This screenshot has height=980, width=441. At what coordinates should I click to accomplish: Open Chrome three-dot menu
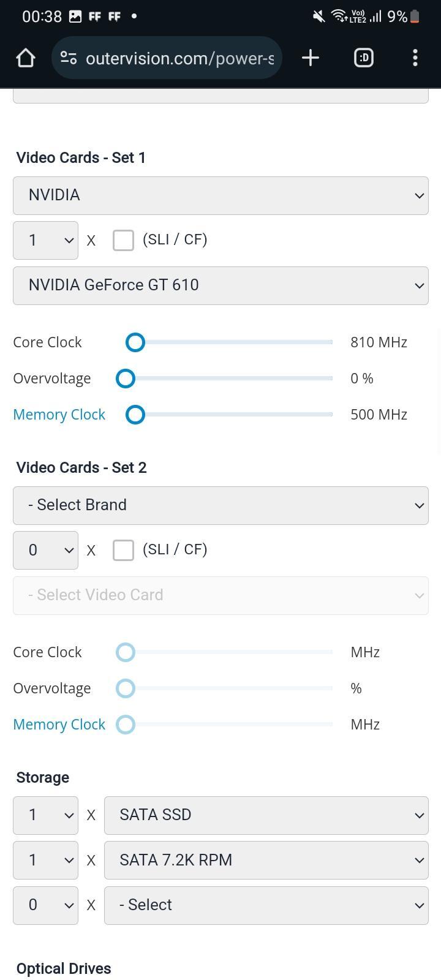(415, 58)
